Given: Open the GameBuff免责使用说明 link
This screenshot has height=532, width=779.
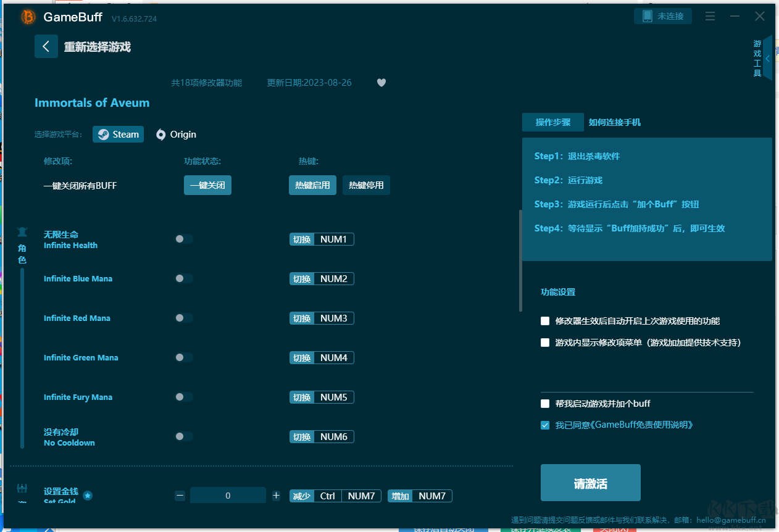Looking at the screenshot, I should click(x=642, y=425).
